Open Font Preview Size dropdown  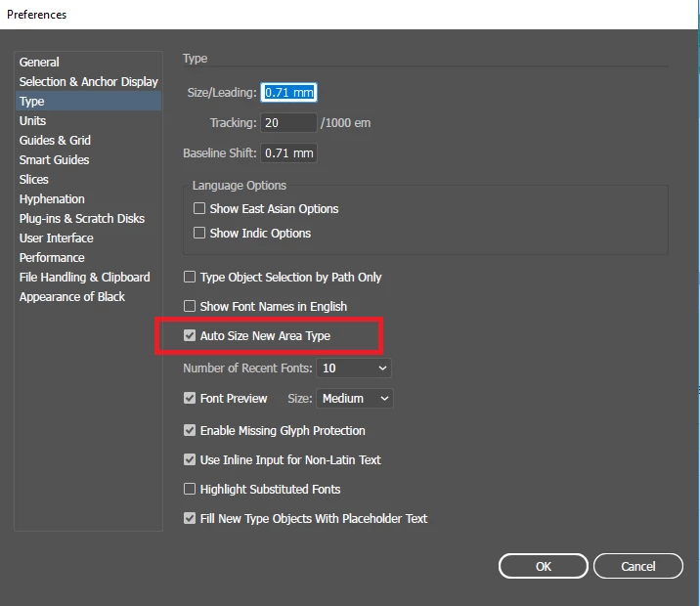pyautogui.click(x=355, y=398)
